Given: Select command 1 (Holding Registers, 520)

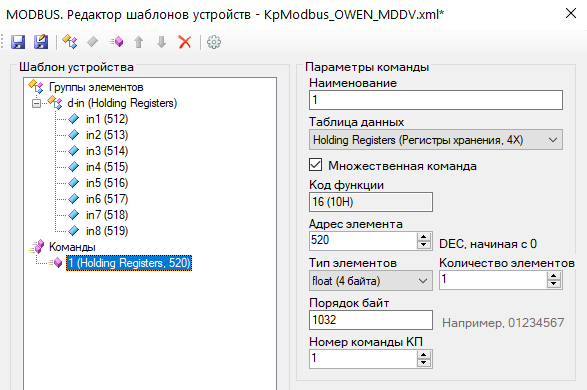Looking at the screenshot, I should 129,263.
